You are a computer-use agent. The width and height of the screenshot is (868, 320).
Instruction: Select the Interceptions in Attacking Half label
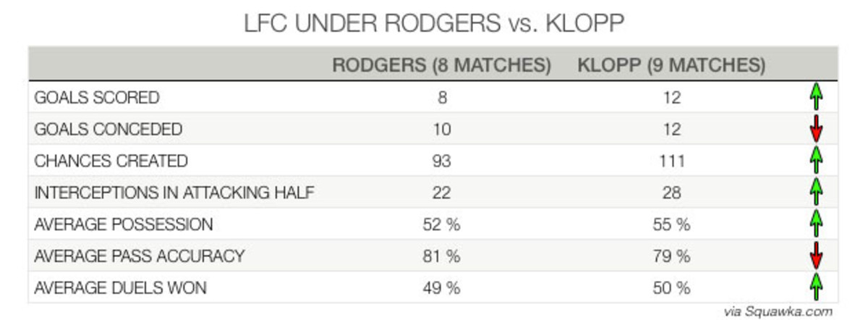coord(174,193)
